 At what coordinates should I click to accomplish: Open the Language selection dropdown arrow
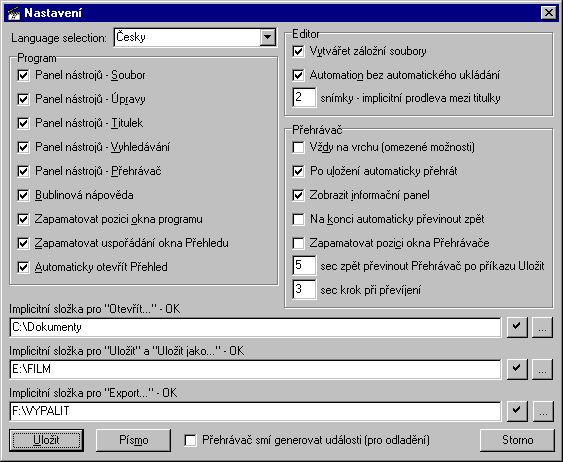pos(267,37)
